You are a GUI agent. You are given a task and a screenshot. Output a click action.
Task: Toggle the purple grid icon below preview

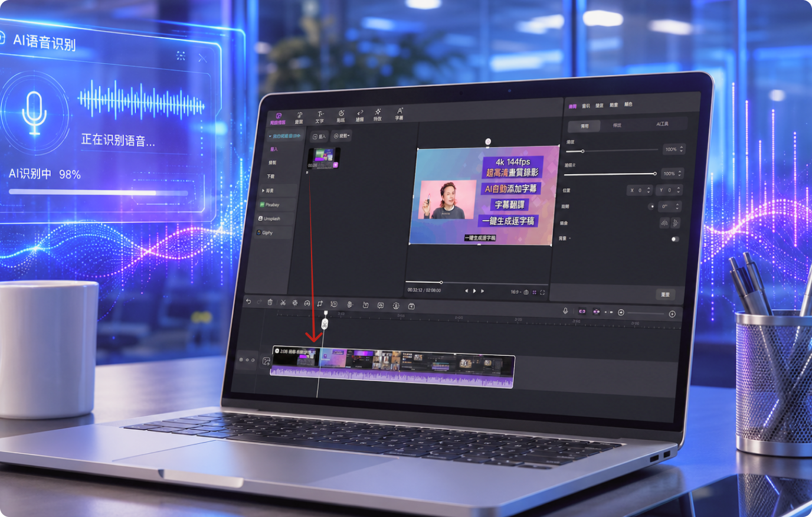click(535, 292)
